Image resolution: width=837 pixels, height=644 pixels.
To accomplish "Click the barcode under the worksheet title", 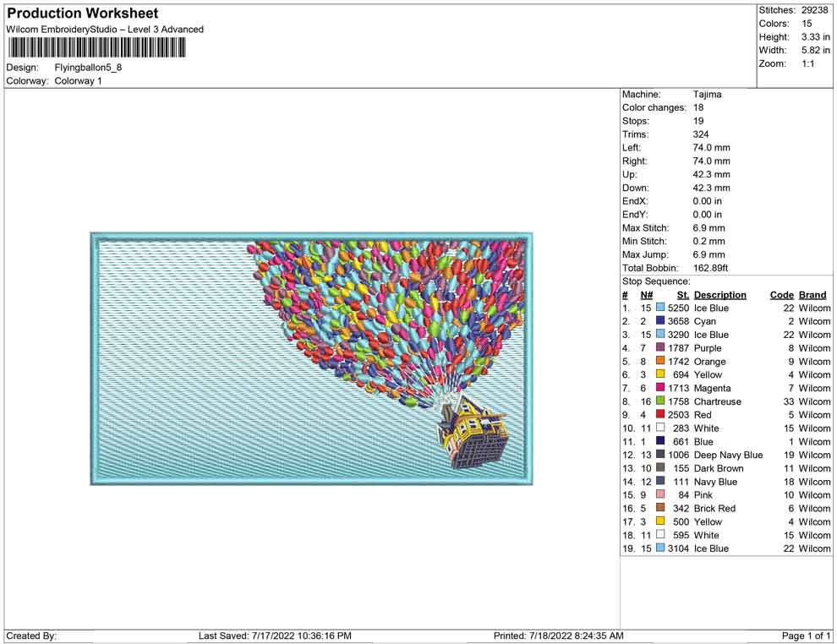I will [x=96, y=48].
